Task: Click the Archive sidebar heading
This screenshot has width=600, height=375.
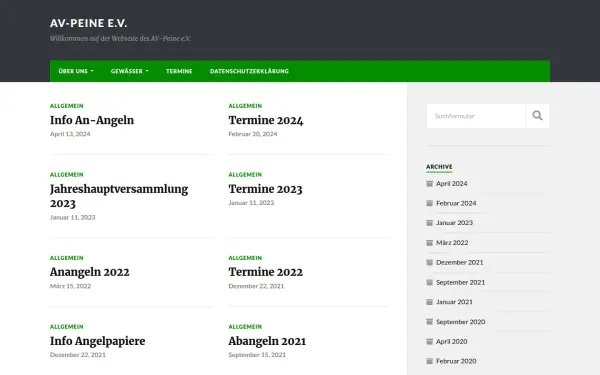Action: click(x=439, y=167)
